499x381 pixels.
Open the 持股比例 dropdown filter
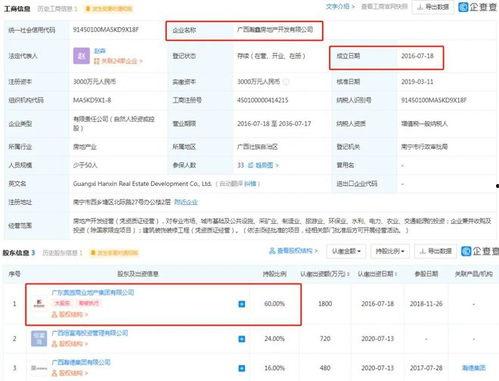pos(390,251)
